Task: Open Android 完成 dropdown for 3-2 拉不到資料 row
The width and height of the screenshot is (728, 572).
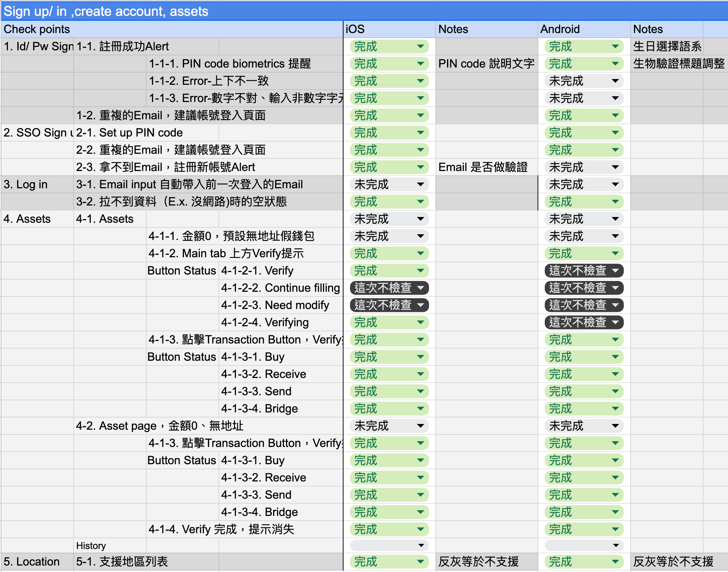Action: tap(584, 202)
